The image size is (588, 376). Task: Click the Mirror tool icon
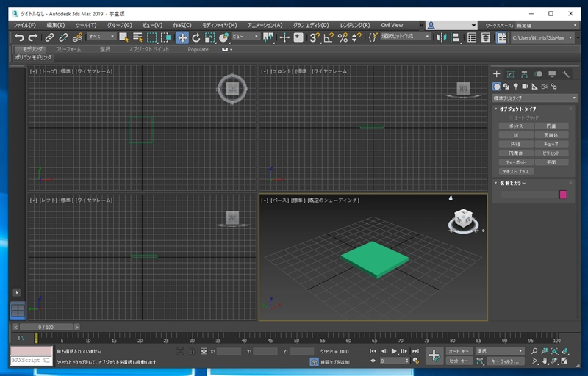coord(442,37)
